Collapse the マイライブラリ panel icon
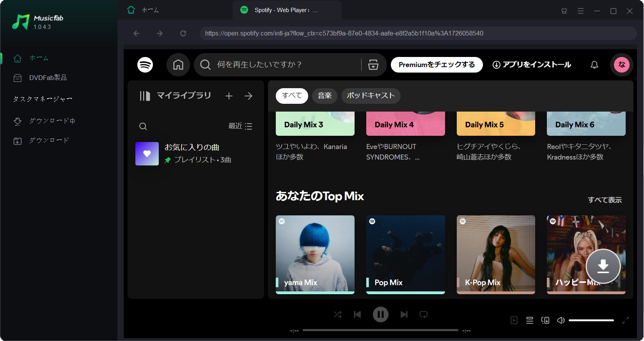Screen dimensions: 644x341 click(145, 96)
